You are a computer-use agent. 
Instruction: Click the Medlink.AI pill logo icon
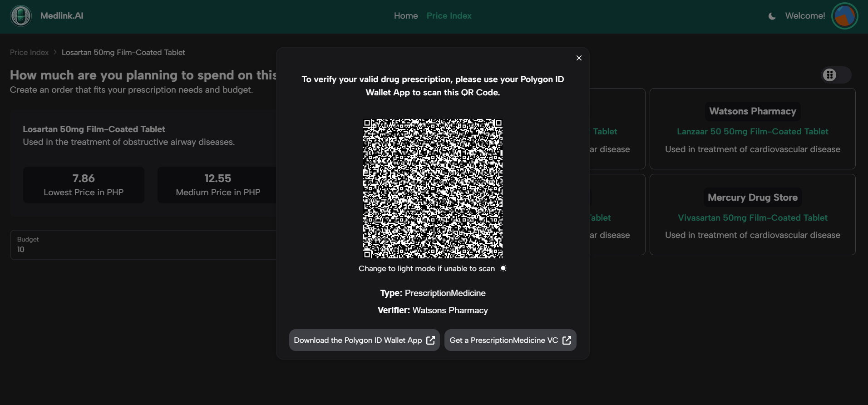click(21, 16)
